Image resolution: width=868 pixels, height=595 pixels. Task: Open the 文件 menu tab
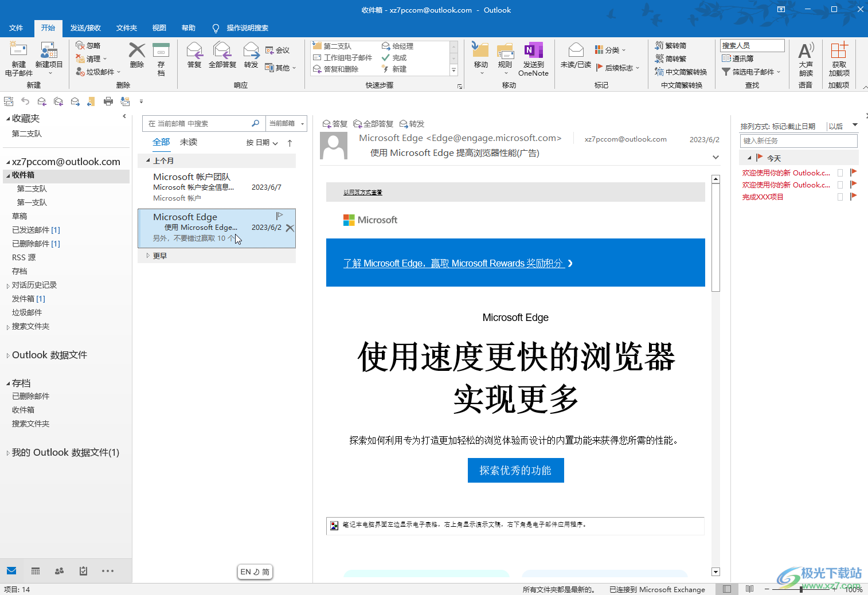pyautogui.click(x=16, y=28)
